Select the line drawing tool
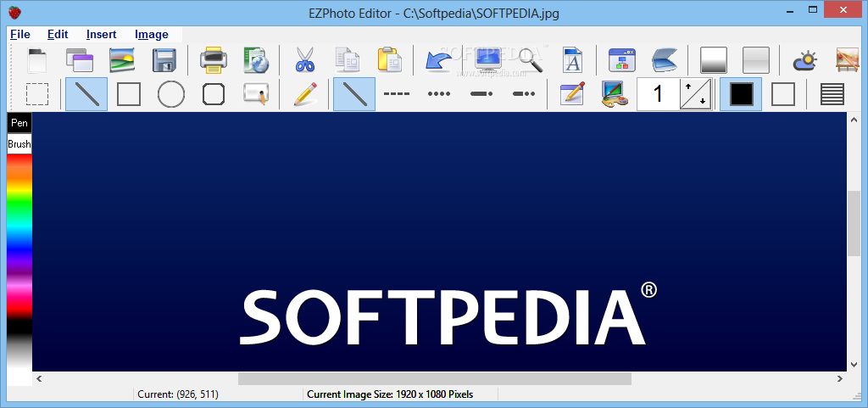Viewport: 868px width, 408px height. point(86,94)
